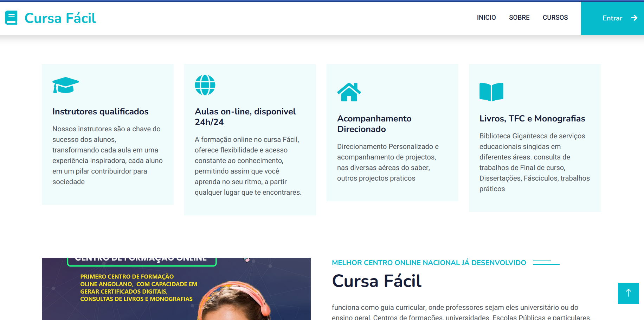This screenshot has width=644, height=320.
Task: Click the Acompanhamento Direcionado heading
Action: (374, 124)
